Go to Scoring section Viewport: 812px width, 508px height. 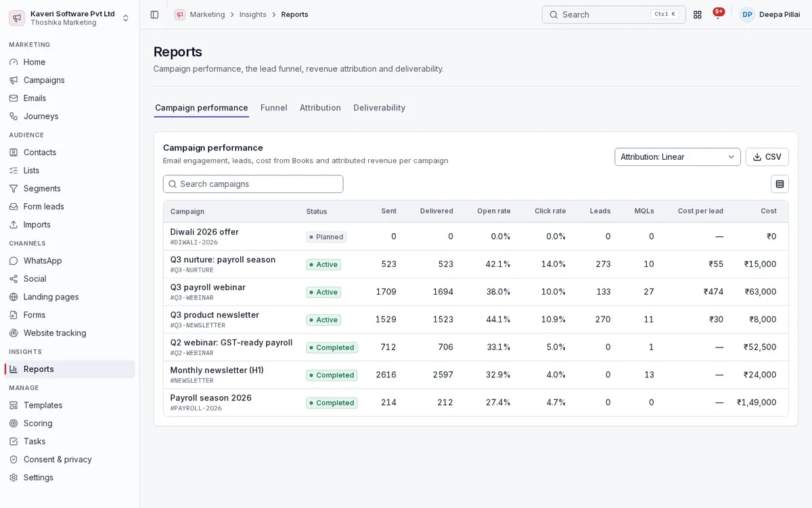(x=70, y=423)
